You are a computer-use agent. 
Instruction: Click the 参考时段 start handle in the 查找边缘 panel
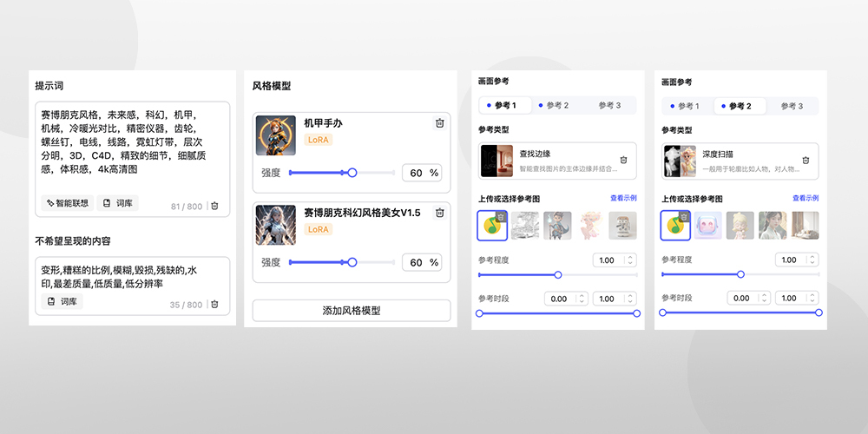tap(479, 313)
